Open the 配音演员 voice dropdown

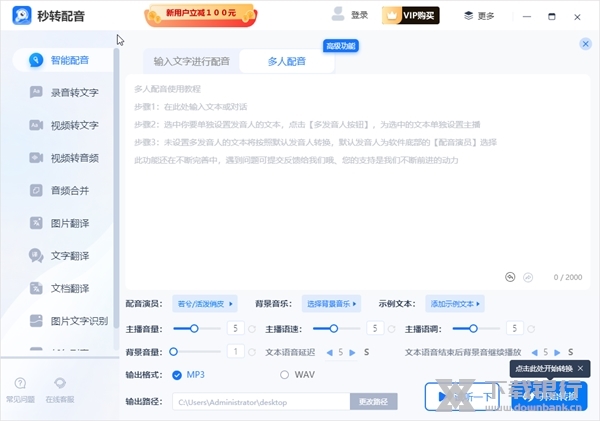tap(205, 304)
